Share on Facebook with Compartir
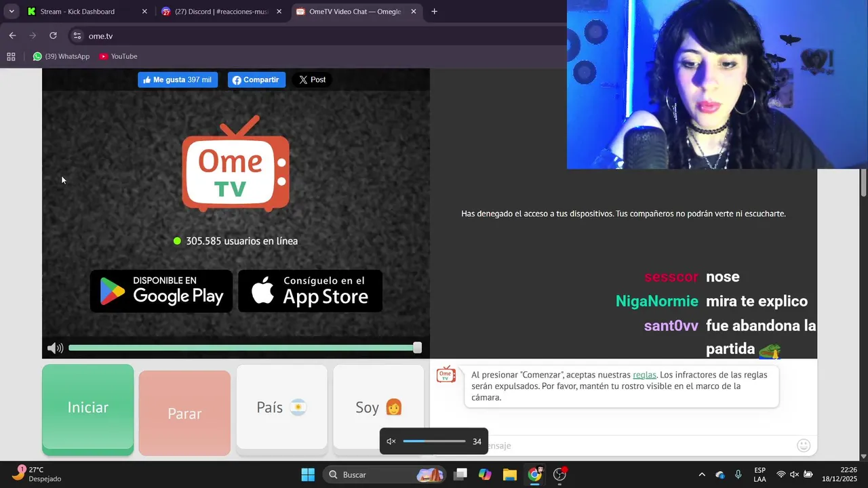The width and height of the screenshot is (868, 488). (256, 80)
